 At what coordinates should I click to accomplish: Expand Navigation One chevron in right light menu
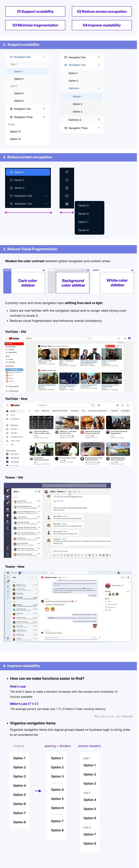(x=99, y=57)
